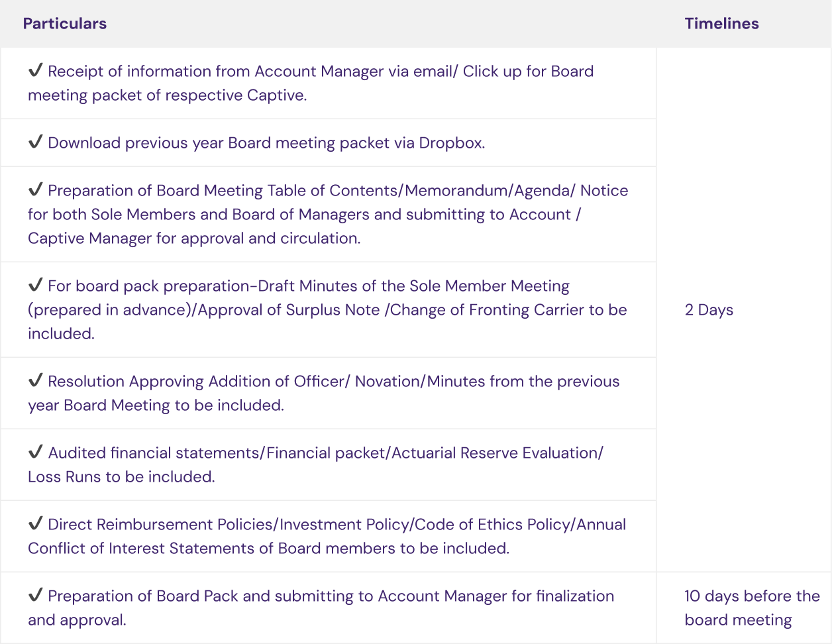Click the Particulars column header
Image resolution: width=832 pixels, height=644 pixels.
coord(65,24)
